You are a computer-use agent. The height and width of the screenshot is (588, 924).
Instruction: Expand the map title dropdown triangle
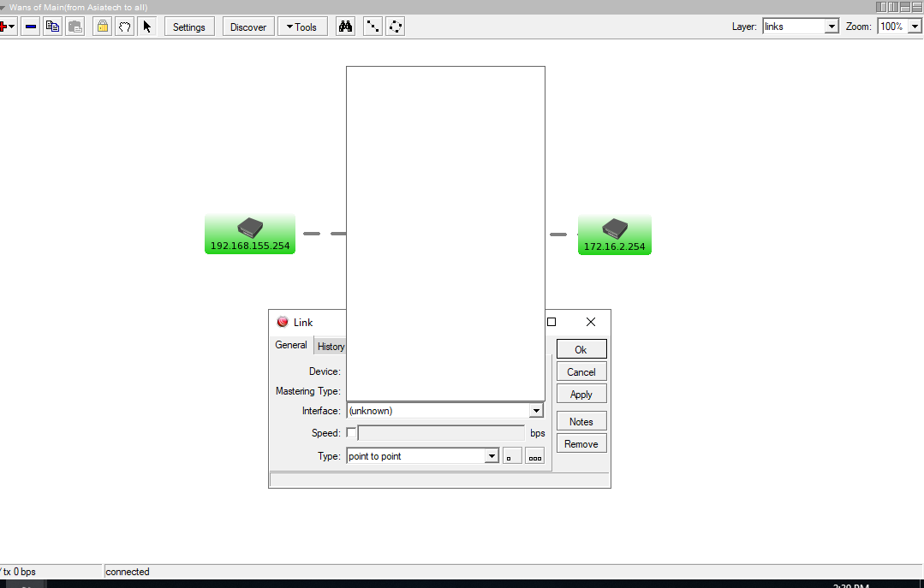3,7
